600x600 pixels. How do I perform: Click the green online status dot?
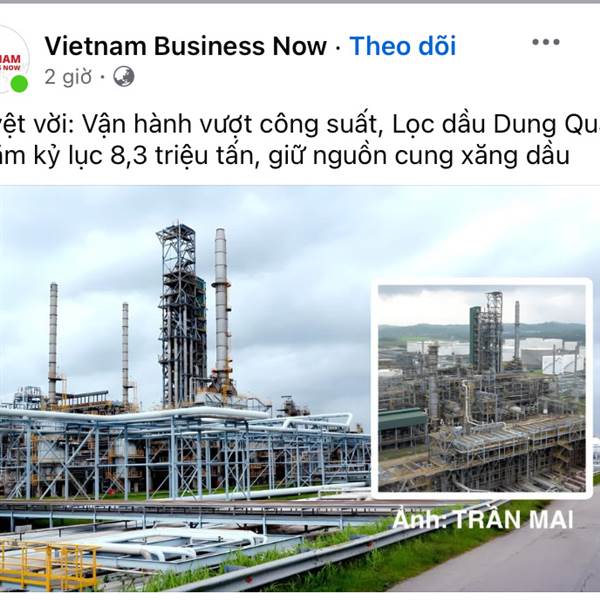[19, 84]
